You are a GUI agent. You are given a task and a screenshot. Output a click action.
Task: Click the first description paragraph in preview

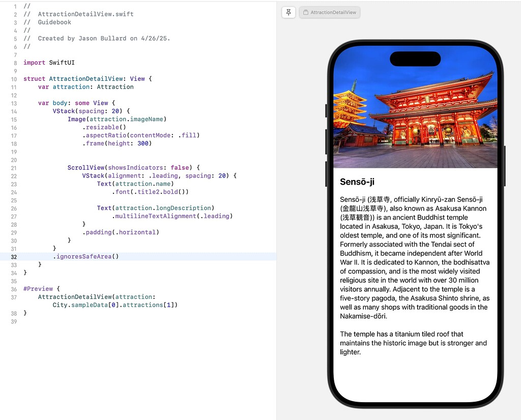(x=415, y=257)
